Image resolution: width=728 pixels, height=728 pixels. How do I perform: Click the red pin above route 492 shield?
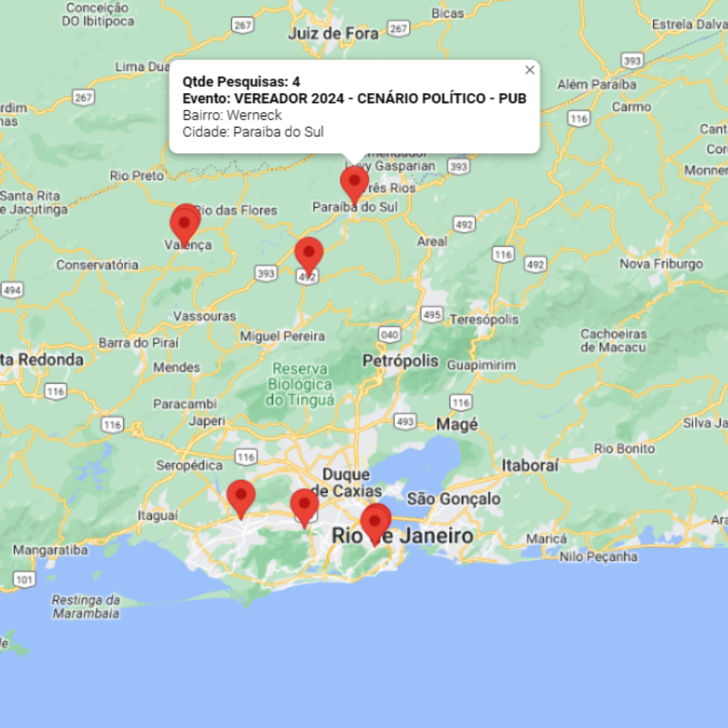[309, 253]
